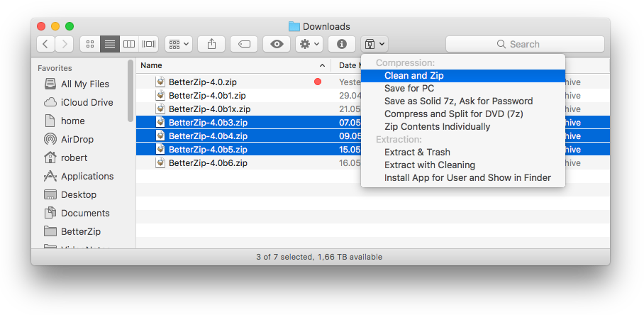Choose Zip Contents Individually
The width and height of the screenshot is (644, 315).
pyautogui.click(x=463, y=126)
